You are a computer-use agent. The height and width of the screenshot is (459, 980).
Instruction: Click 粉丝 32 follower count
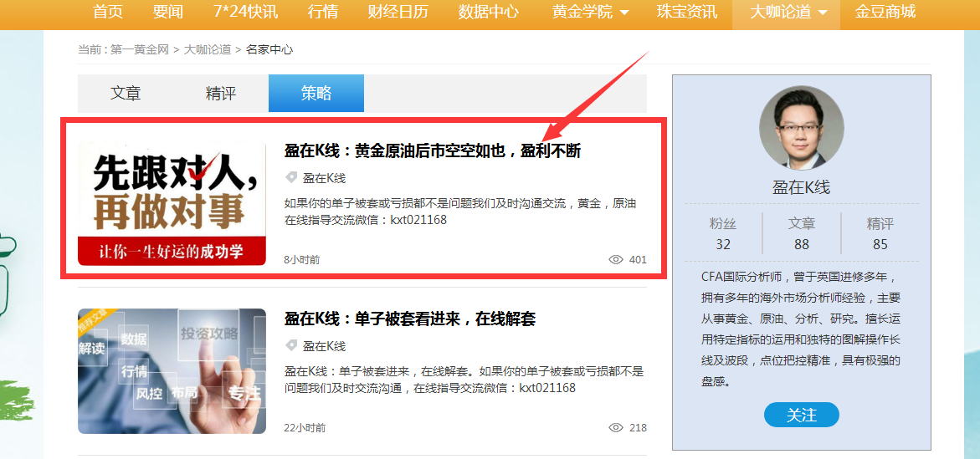click(723, 233)
